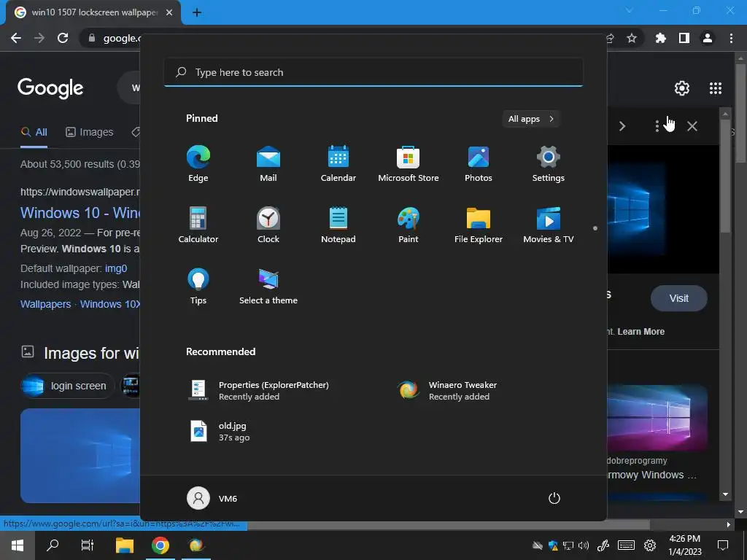Screen dimensions: 747x560
Task: Open Microsoft Store
Action: (409, 164)
